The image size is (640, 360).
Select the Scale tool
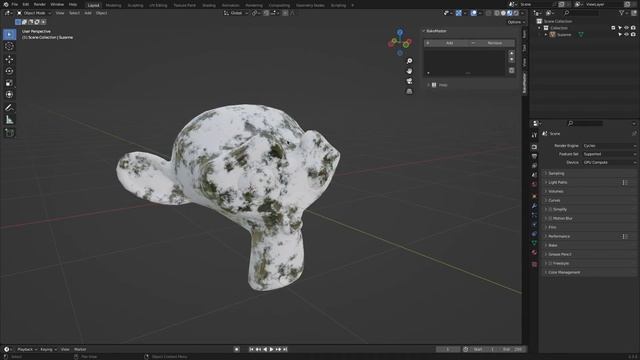[x=9, y=83]
